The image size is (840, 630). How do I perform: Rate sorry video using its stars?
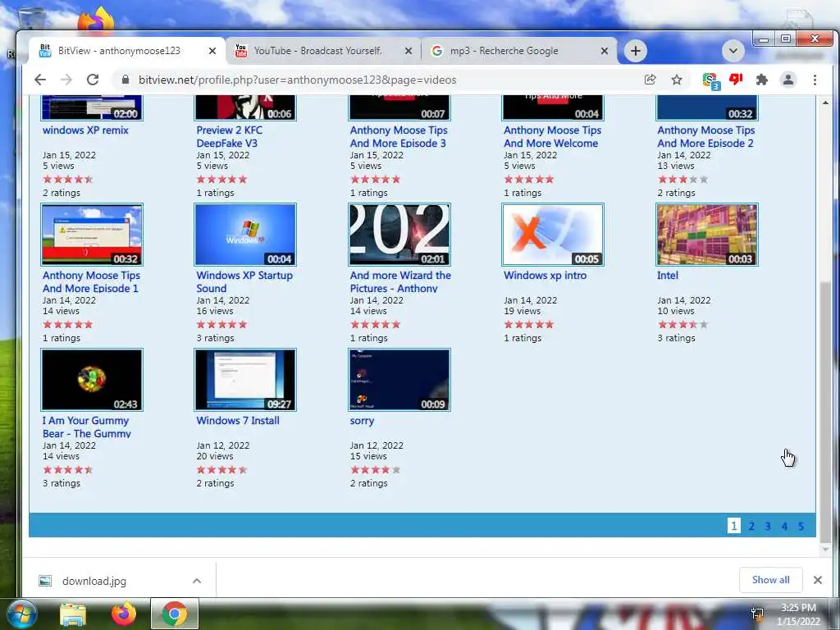(x=375, y=470)
